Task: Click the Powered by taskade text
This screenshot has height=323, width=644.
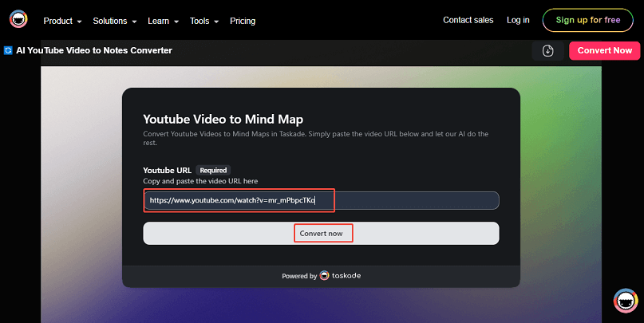Action: point(321,276)
